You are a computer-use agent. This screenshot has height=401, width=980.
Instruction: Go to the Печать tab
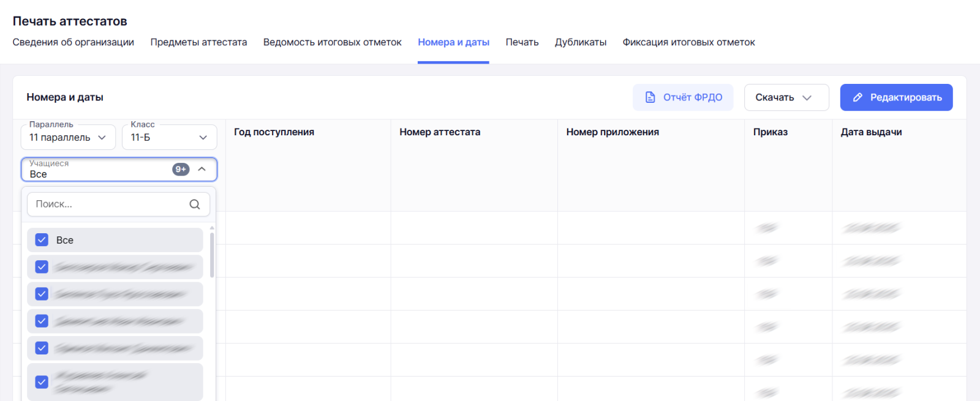click(522, 42)
